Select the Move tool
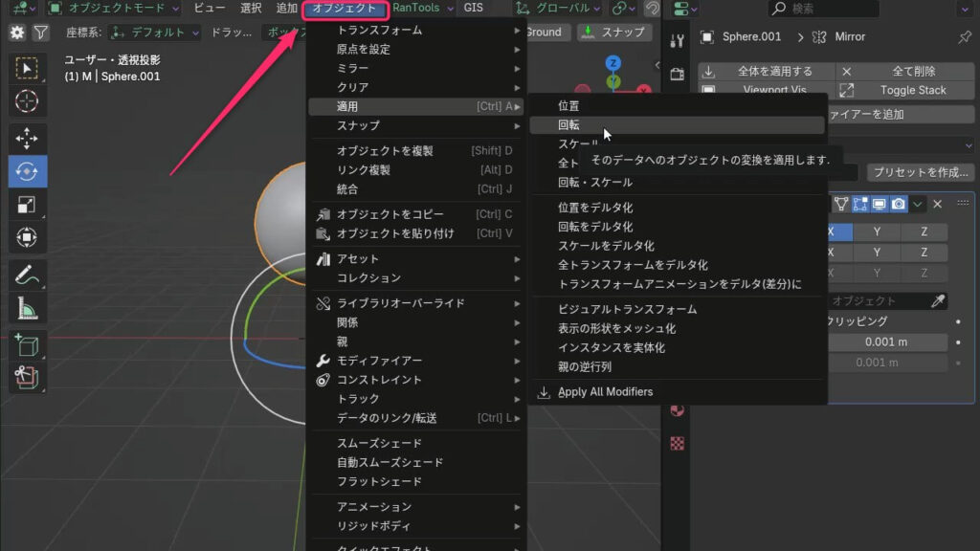Viewport: 980px width, 551px height. 27,138
